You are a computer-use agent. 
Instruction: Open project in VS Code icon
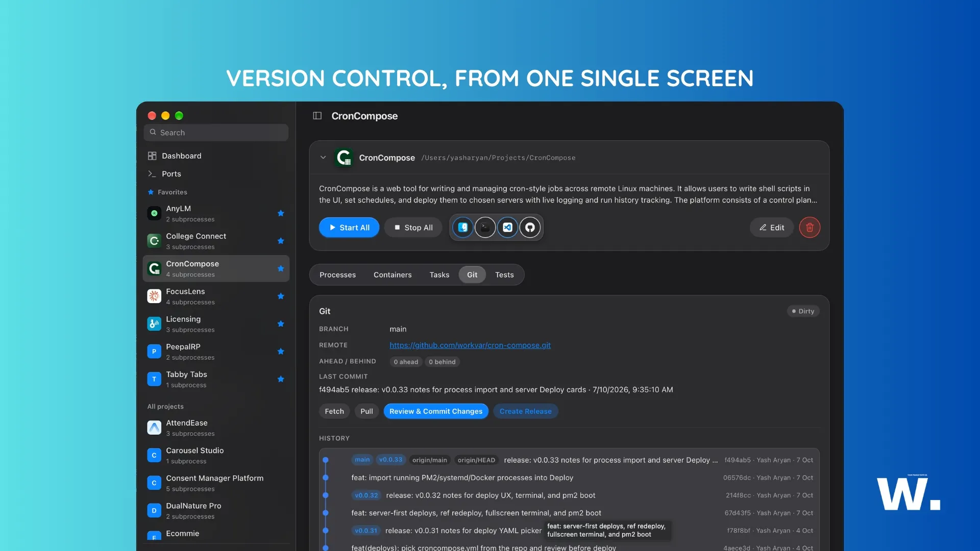pyautogui.click(x=507, y=228)
